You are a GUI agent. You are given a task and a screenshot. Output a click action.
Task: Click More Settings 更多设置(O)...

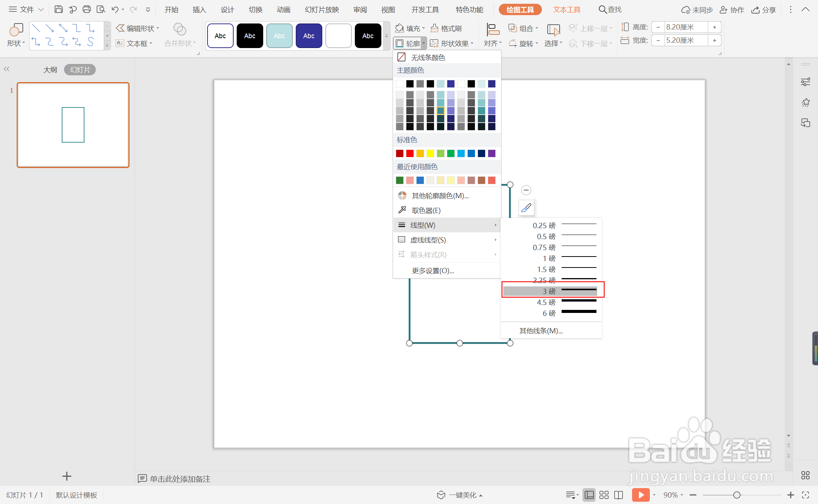[432, 271]
